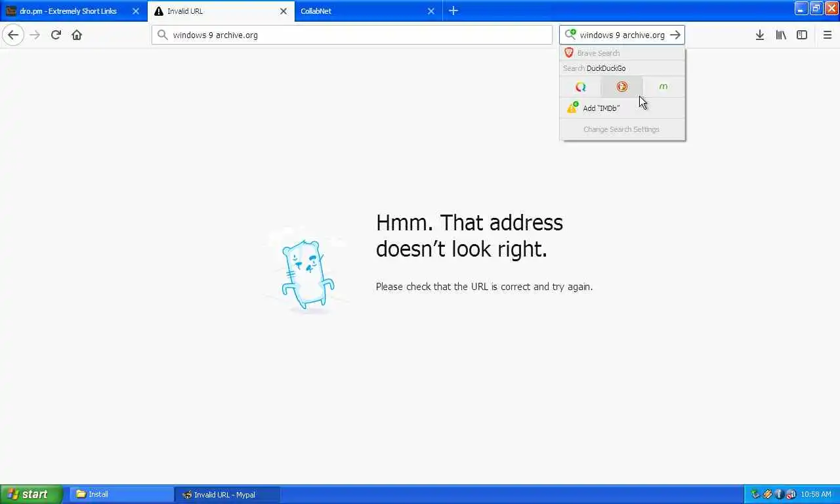Click the magnifier icon in the address bar
The width and height of the screenshot is (840, 504).
point(163,35)
